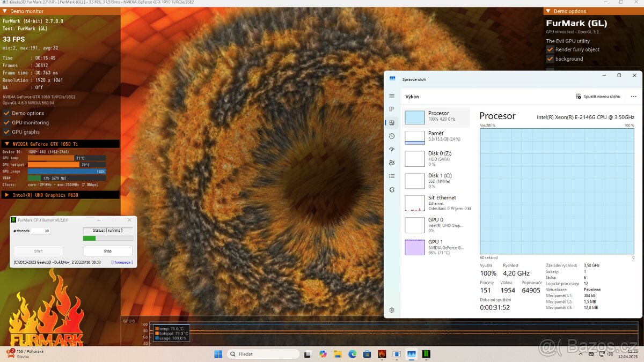Toggle background checkbox in Demo options

click(550, 59)
